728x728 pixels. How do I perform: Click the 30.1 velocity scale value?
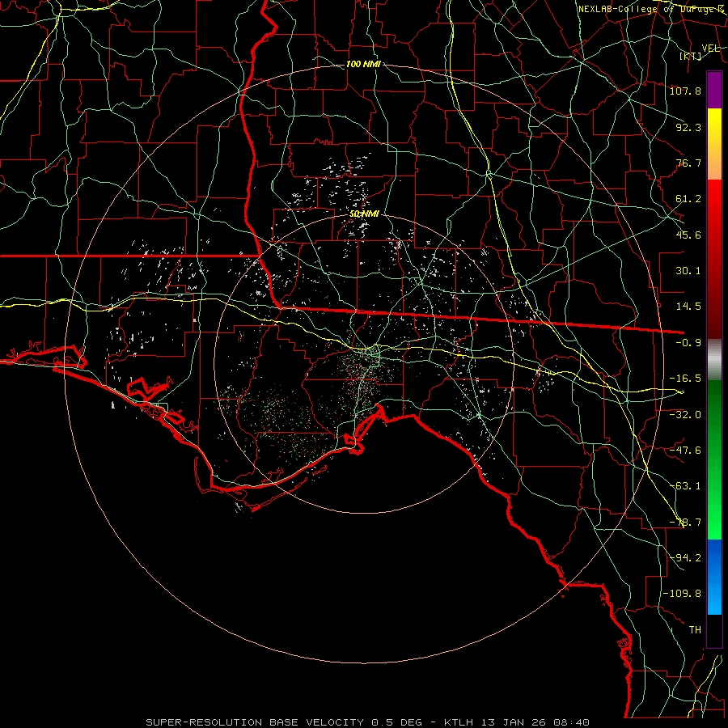click(688, 271)
